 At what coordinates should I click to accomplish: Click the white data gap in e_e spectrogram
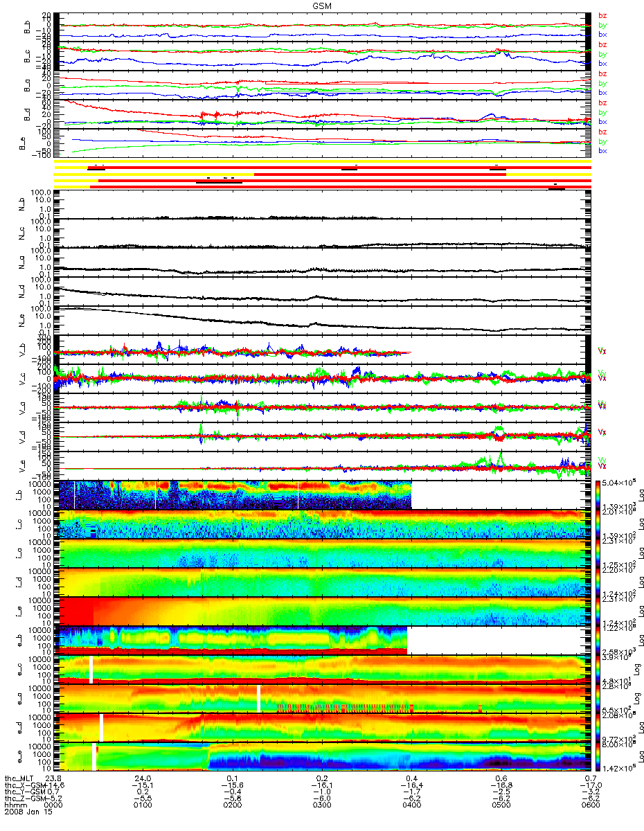[x=93, y=757]
